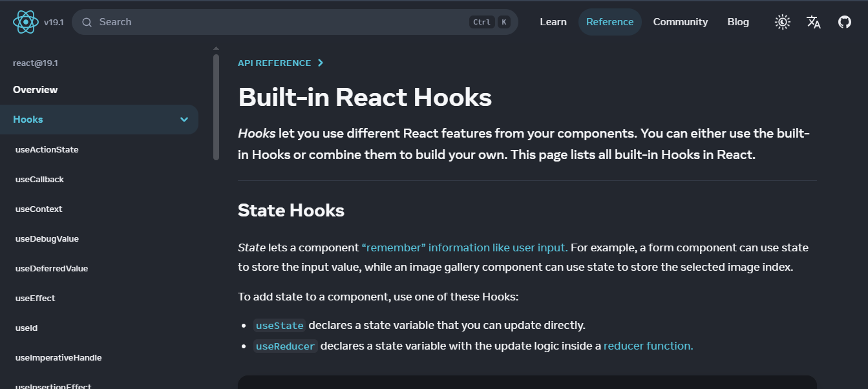Open the GitHub repository icon
The image size is (868, 389).
pyautogui.click(x=845, y=22)
